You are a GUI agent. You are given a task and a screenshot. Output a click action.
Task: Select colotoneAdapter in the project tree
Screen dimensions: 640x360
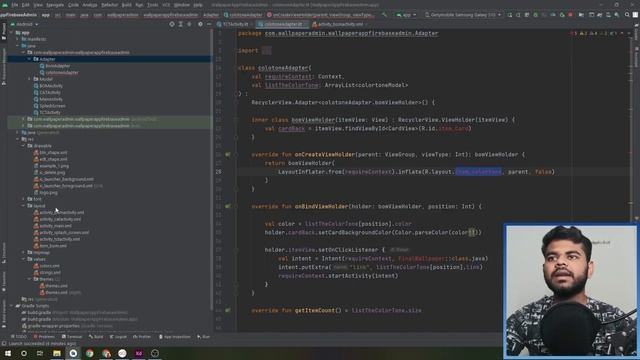[62, 73]
